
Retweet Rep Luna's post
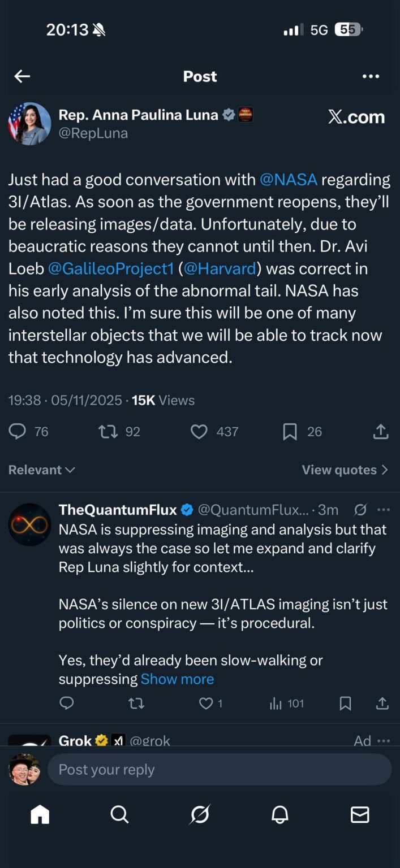pos(106,431)
